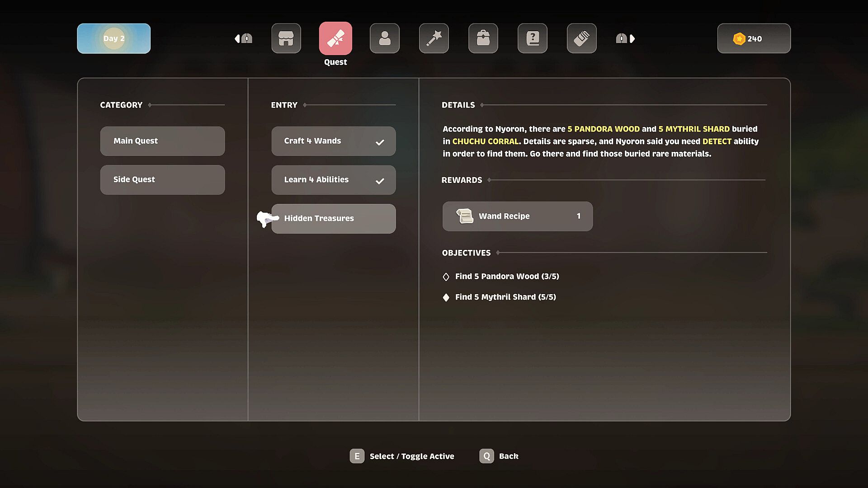Select the Side Quest category

[162, 180]
